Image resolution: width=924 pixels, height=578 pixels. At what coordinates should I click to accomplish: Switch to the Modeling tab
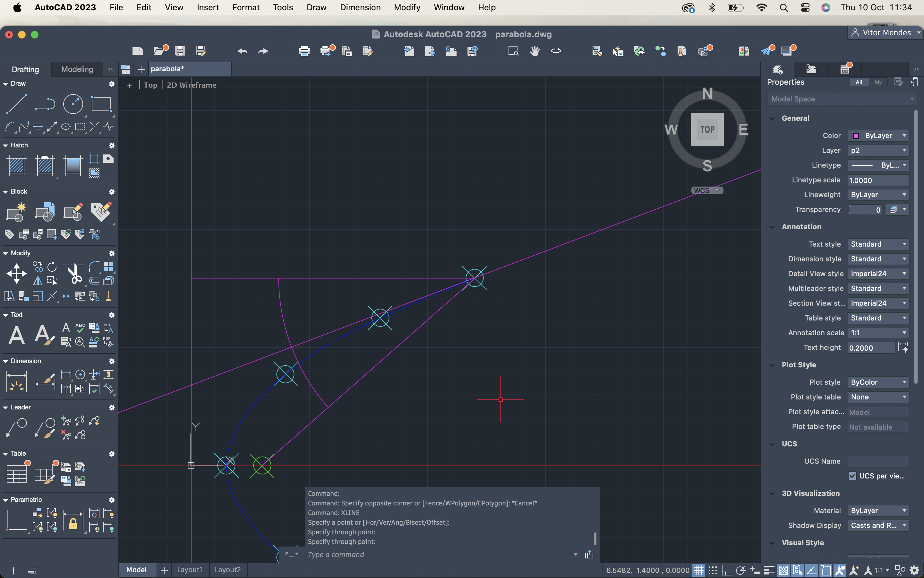(x=77, y=69)
